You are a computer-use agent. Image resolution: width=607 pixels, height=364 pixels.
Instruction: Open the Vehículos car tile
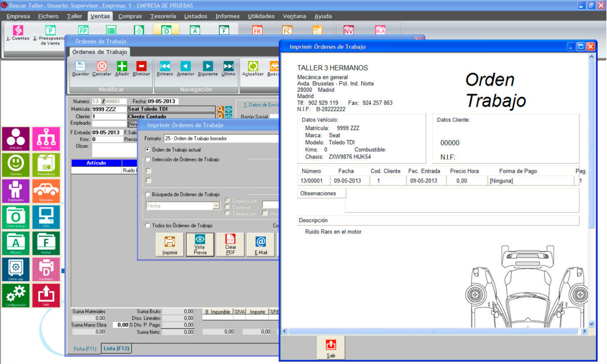point(46,191)
